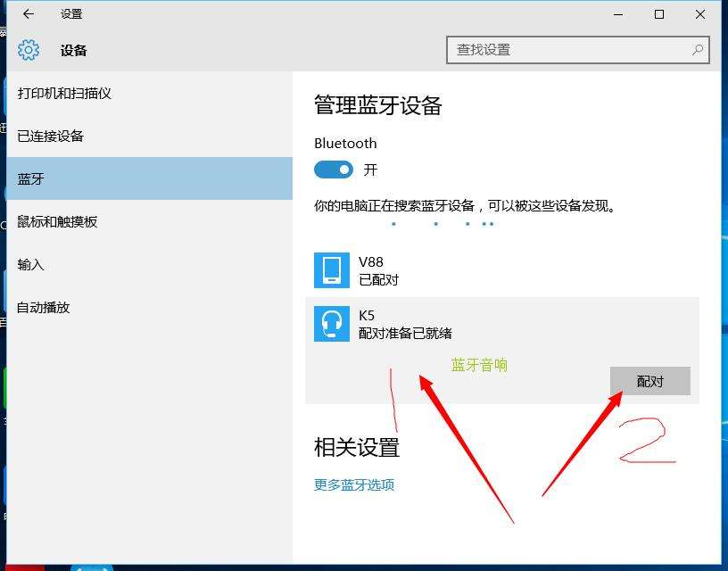The height and width of the screenshot is (571, 728).
Task: Click the V88 phone device icon
Action: click(331, 269)
